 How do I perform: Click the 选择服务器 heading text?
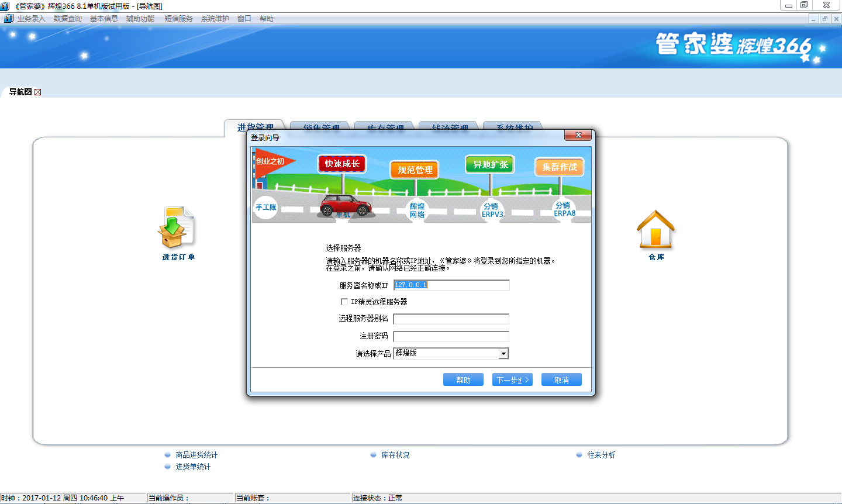click(344, 248)
